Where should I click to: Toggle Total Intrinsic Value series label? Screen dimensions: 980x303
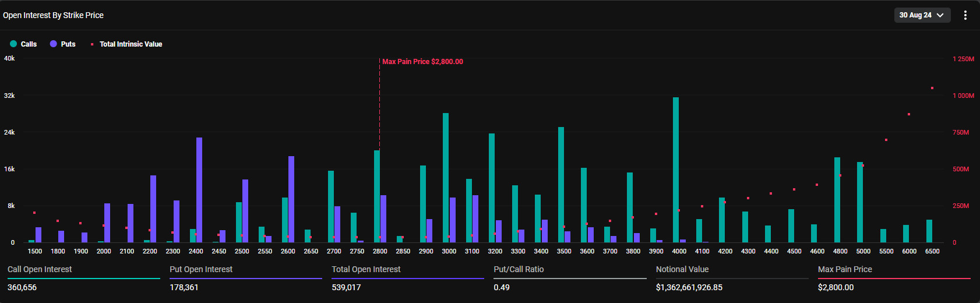[x=131, y=44]
